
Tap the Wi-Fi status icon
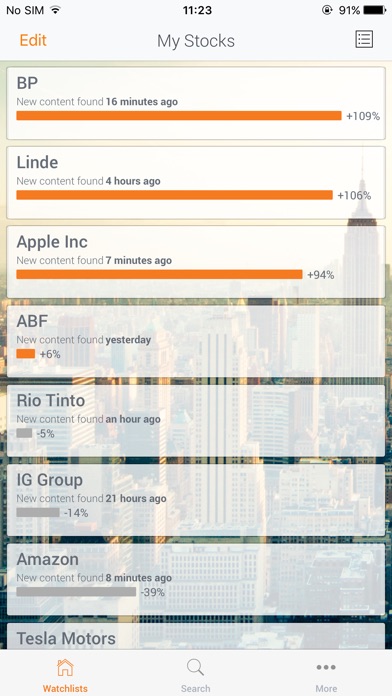coord(55,10)
